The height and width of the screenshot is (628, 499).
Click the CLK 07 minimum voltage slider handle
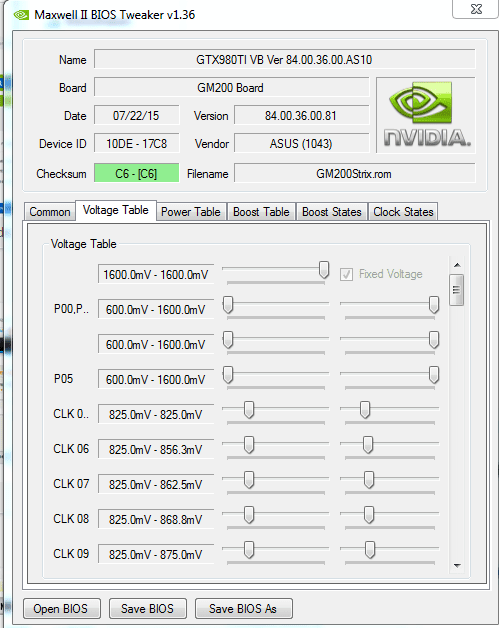point(249,480)
